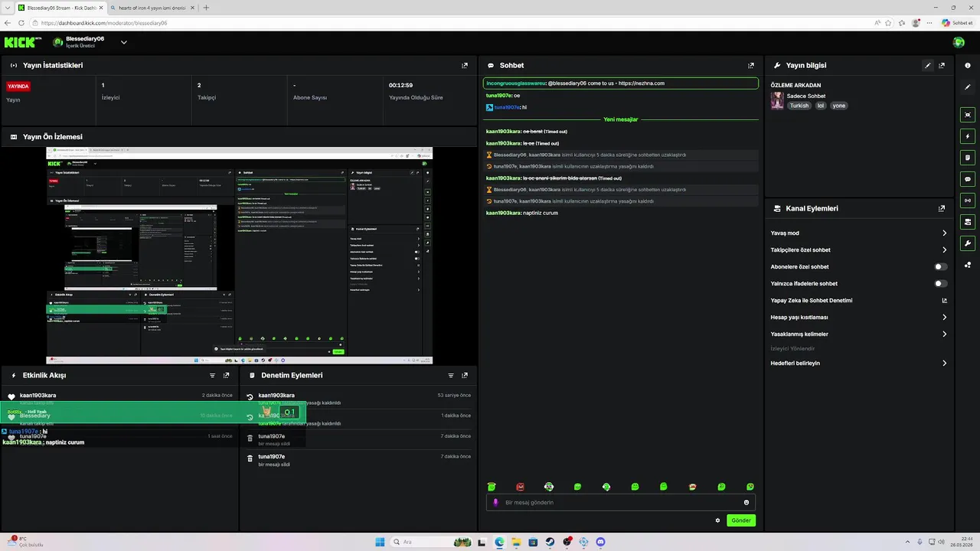This screenshot has width=980, height=551.
Task: Pop out the Yayın İstatistikleri panel
Action: coord(465,66)
